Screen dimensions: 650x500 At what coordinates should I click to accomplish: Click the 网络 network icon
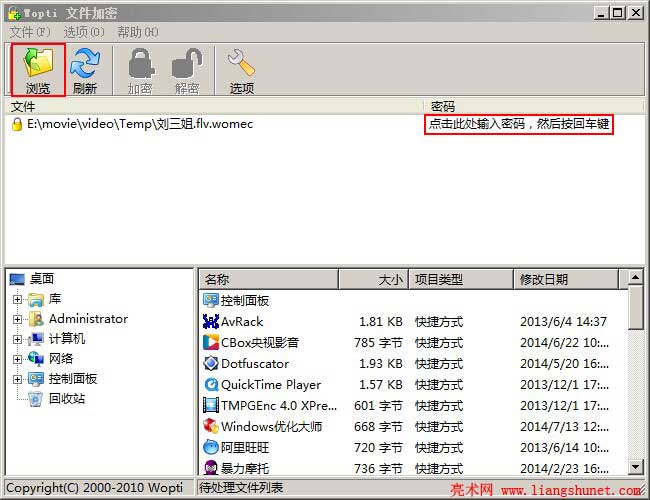coord(36,359)
